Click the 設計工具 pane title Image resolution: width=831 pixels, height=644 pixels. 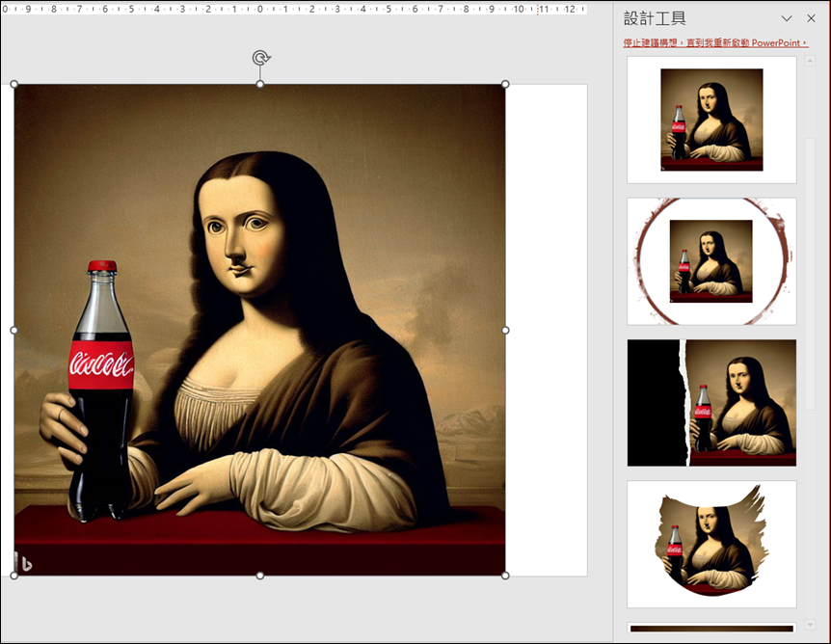(655, 18)
